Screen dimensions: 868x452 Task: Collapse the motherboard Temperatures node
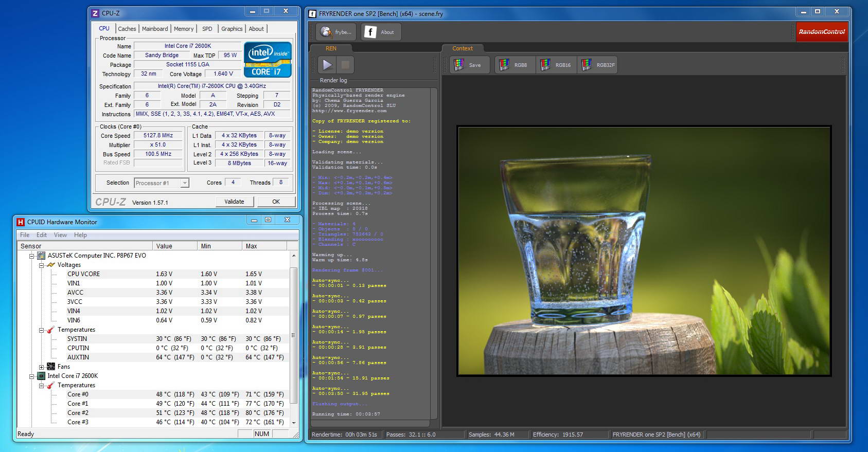(42, 330)
